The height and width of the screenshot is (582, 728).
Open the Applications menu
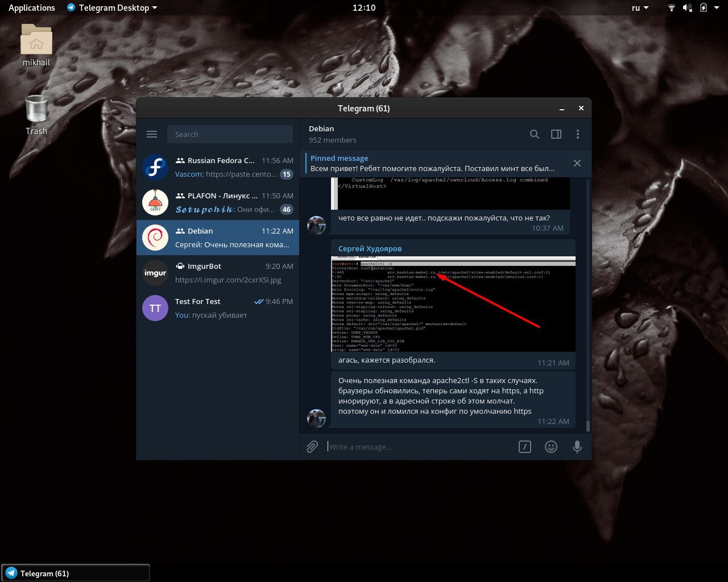[x=32, y=8]
